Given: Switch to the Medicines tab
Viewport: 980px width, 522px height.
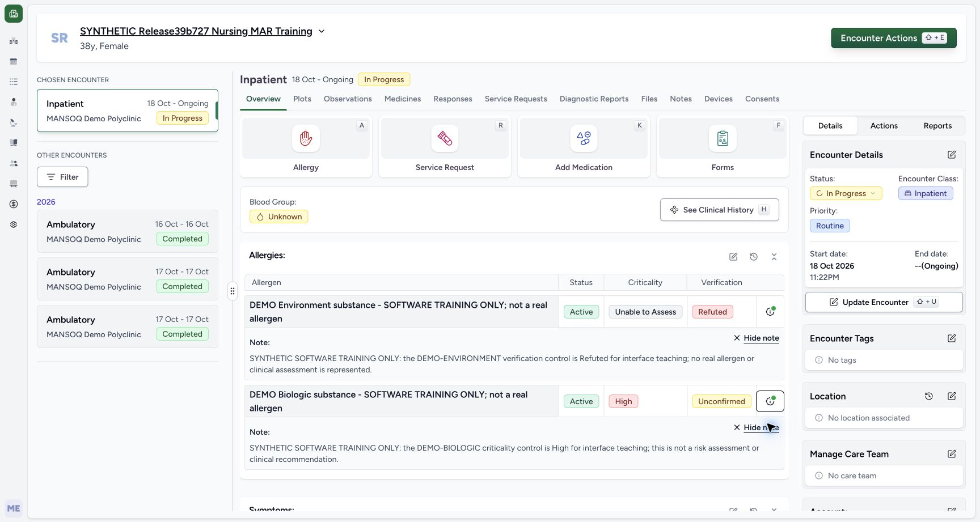Looking at the screenshot, I should [x=403, y=99].
